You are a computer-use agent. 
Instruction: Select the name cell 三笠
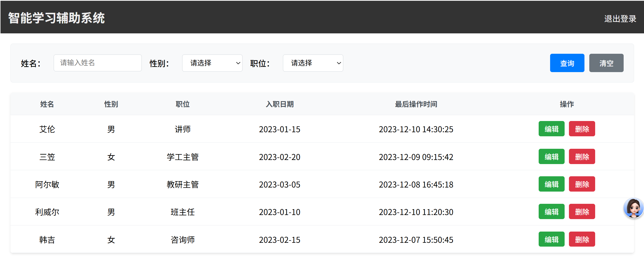pos(47,157)
